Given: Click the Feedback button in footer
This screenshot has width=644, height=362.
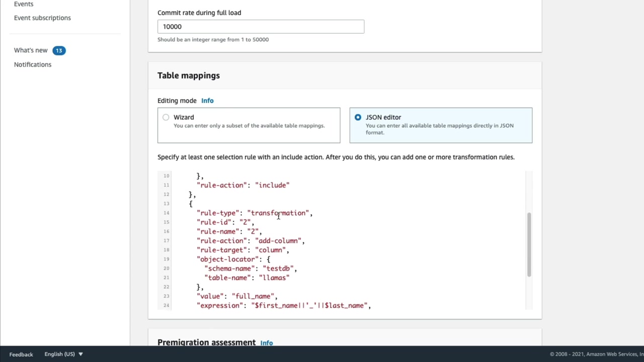Looking at the screenshot, I should [21, 354].
